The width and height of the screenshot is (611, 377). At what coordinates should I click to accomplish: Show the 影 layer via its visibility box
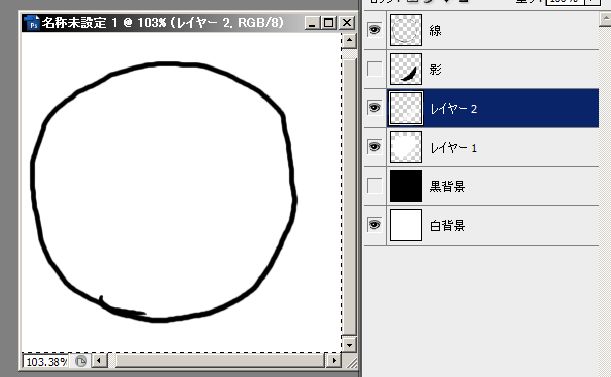point(374,69)
